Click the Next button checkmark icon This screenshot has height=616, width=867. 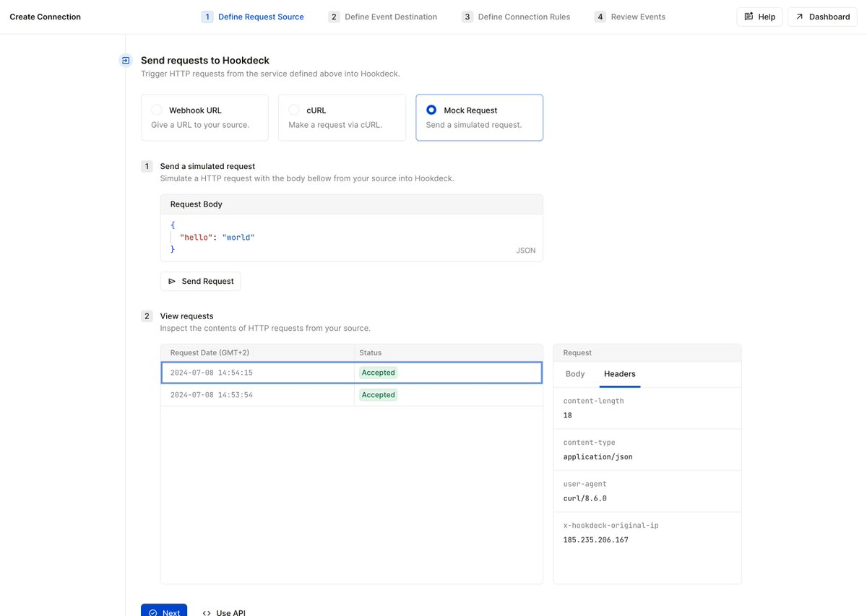[x=152, y=613]
